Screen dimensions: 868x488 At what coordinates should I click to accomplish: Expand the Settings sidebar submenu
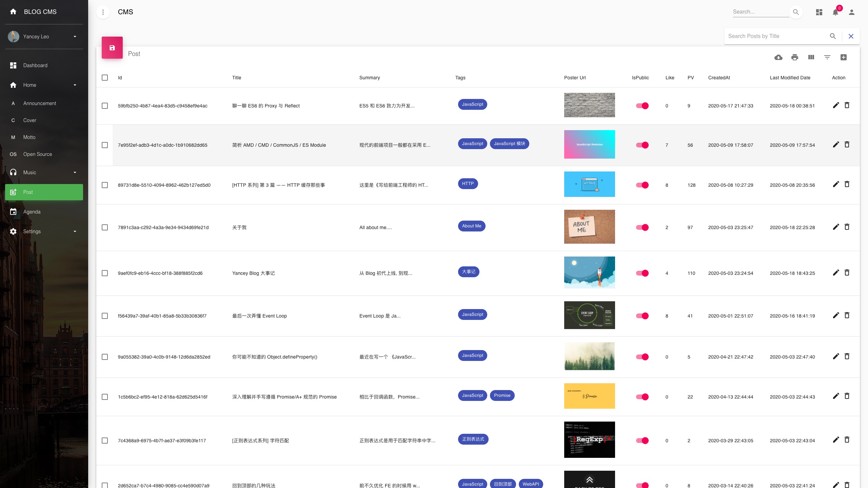[75, 231]
